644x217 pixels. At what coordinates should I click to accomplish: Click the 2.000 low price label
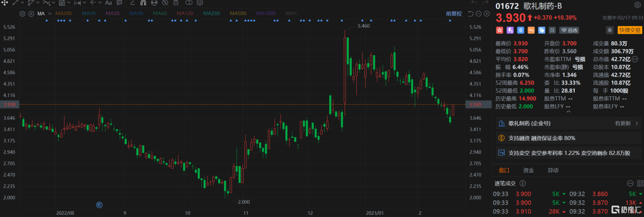pos(244,202)
